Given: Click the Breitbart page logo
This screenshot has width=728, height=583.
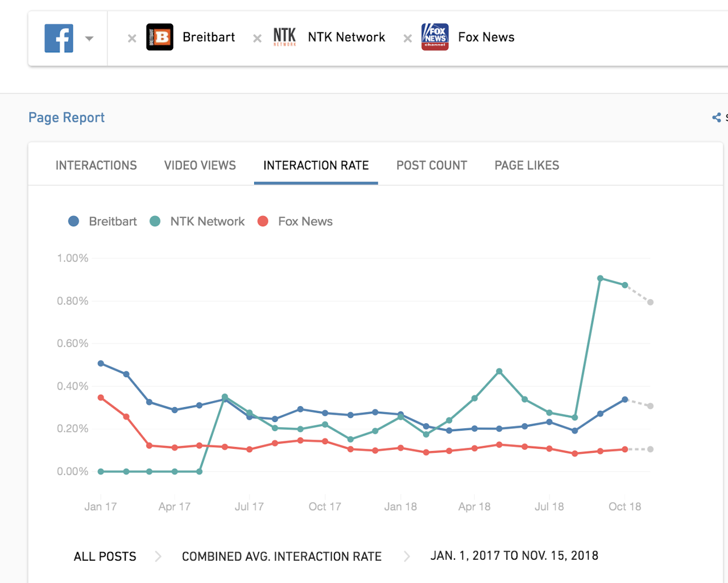Looking at the screenshot, I should 160,37.
